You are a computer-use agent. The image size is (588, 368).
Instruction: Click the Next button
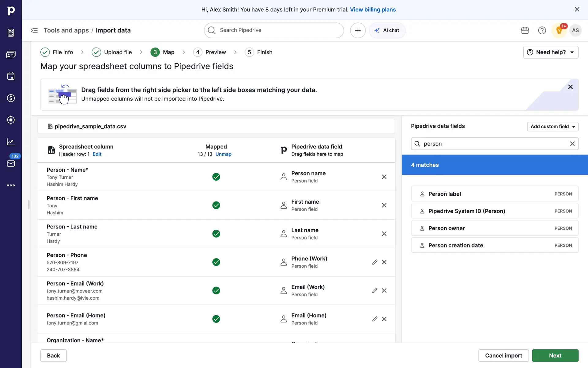555,355
